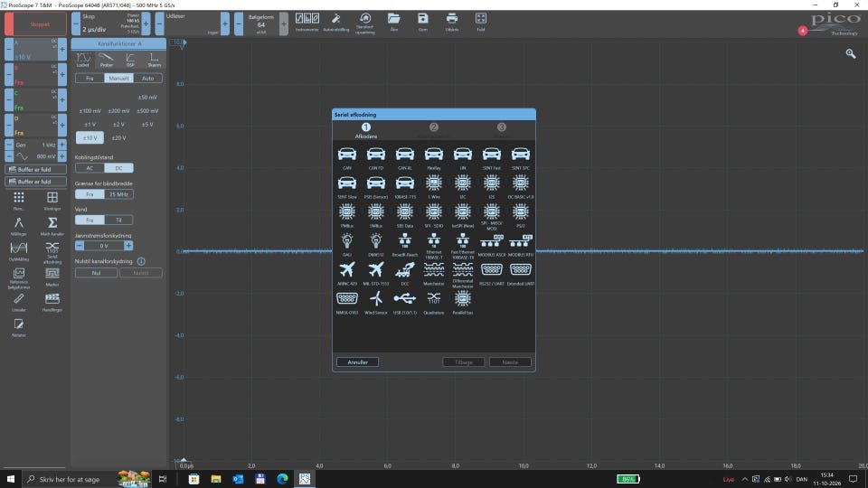Image resolution: width=868 pixels, height=488 pixels.
Task: Click Annuller to cancel decoding dialog
Action: pyautogui.click(x=358, y=362)
